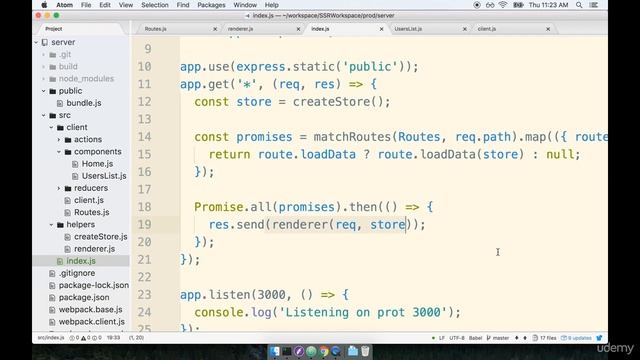Open the Find menu
This screenshot has width=640, height=360.
click(x=183, y=5)
